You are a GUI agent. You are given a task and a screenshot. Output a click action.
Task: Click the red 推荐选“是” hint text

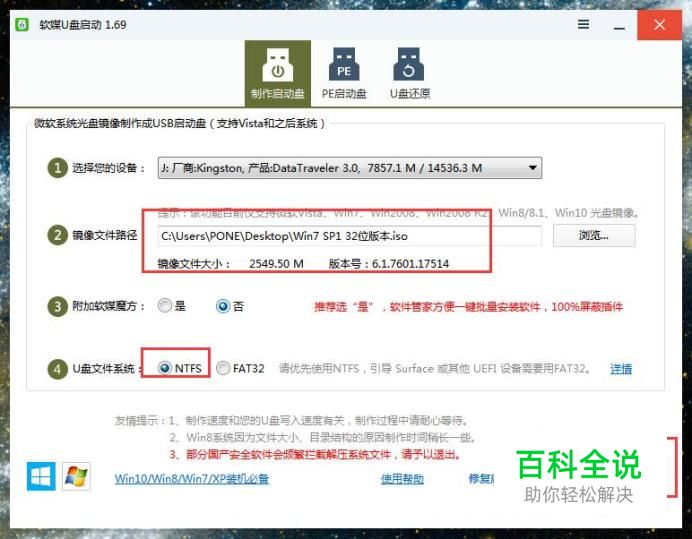pos(468,307)
